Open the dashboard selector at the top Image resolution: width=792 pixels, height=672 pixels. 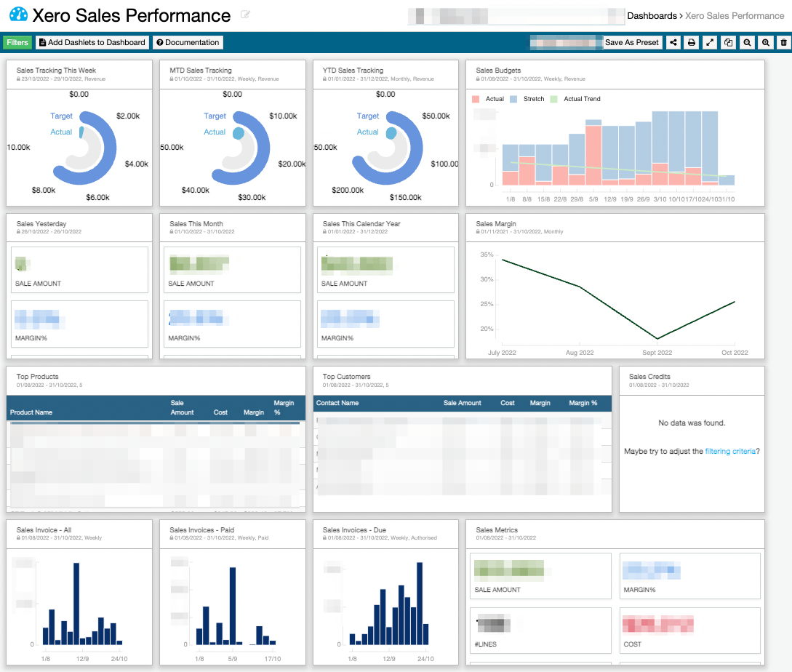pyautogui.click(x=516, y=15)
